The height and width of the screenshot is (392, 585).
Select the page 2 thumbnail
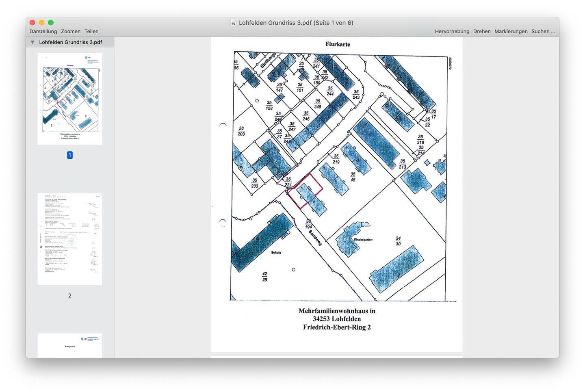[x=70, y=239]
